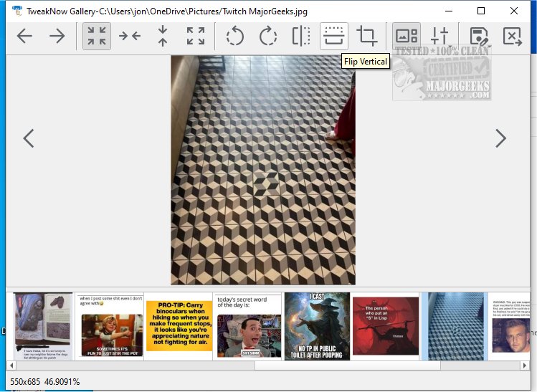Click the thumbnail strip scrollbar right arrow
Screen dimensions: 537x392
pyautogui.click(x=525, y=365)
